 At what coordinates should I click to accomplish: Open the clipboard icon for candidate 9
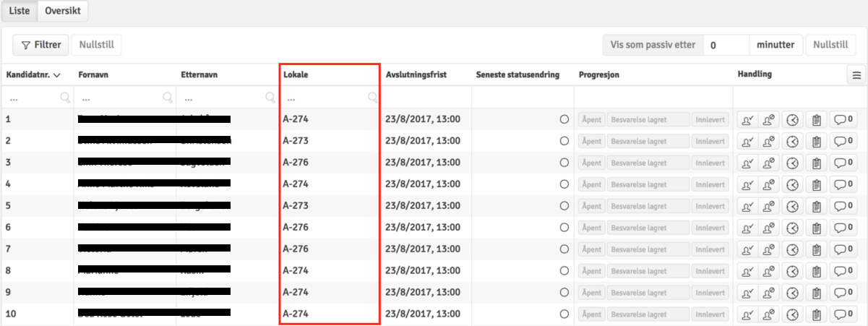[x=815, y=293]
